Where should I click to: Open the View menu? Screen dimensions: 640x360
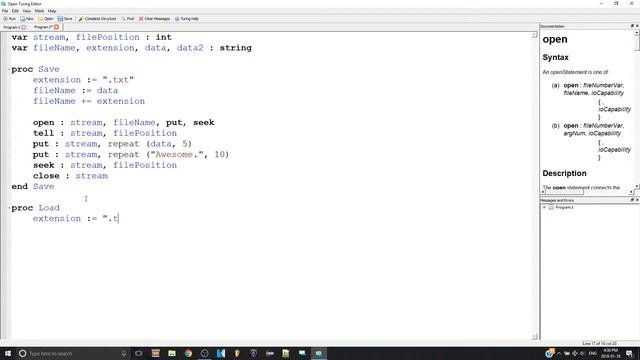click(x=27, y=11)
